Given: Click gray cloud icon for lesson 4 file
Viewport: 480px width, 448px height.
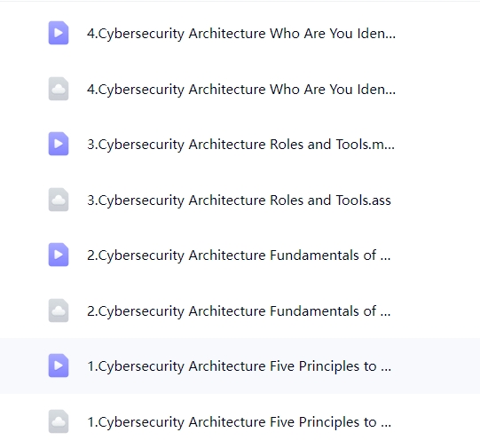Looking at the screenshot, I should pos(59,89).
